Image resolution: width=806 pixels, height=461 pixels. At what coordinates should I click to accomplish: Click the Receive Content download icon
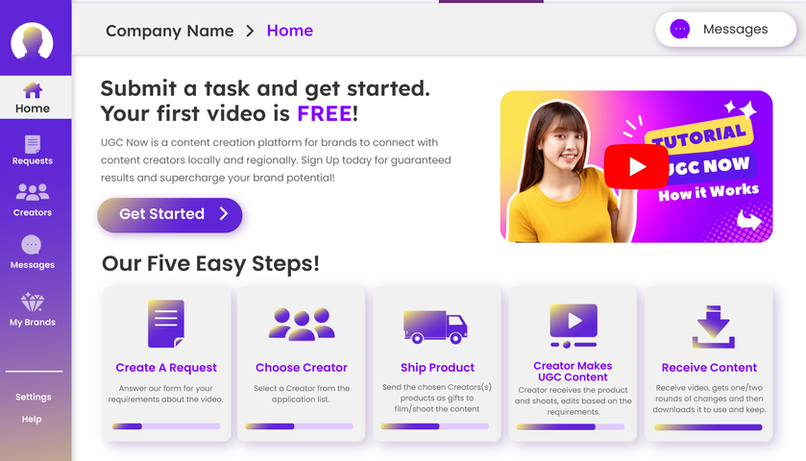[x=713, y=327]
